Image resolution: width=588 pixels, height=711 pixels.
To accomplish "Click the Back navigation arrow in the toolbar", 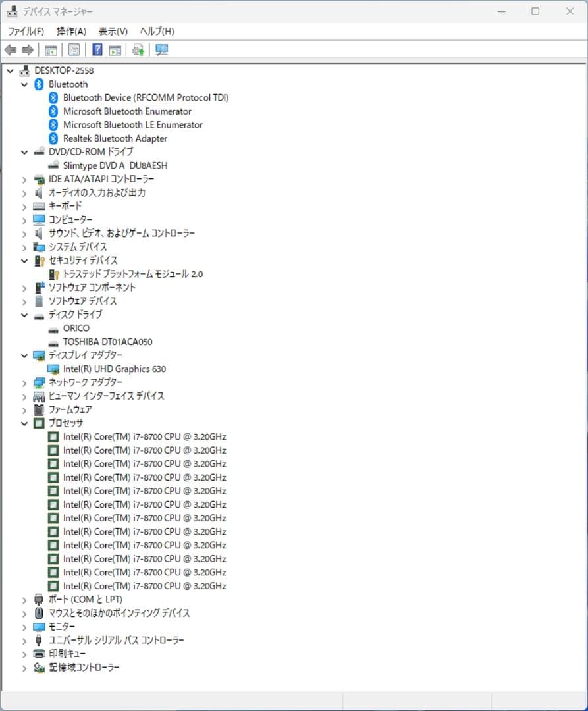I will 11,50.
